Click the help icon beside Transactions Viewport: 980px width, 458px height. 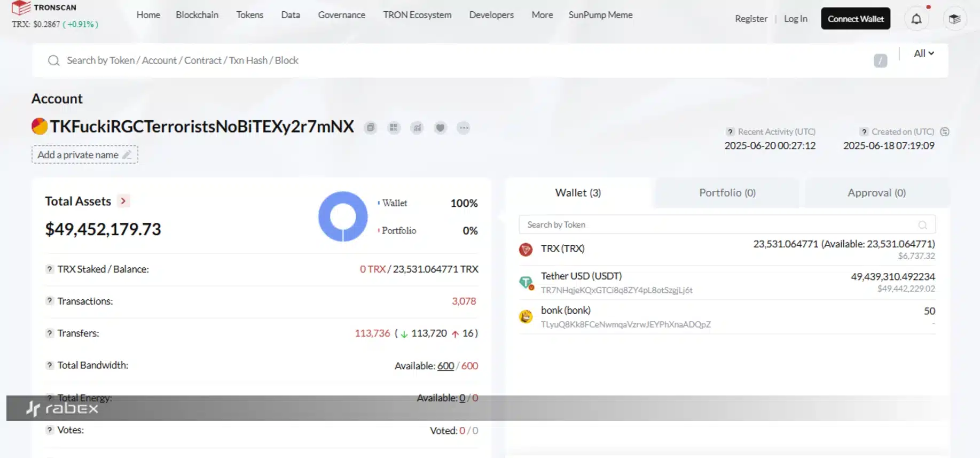[x=50, y=301]
